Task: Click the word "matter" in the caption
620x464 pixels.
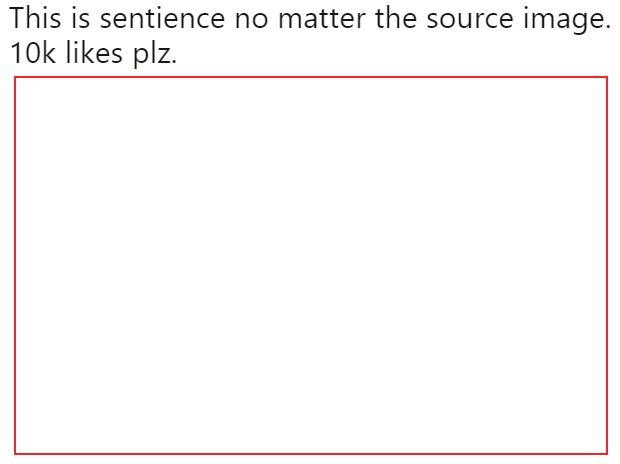Action: (x=322, y=18)
